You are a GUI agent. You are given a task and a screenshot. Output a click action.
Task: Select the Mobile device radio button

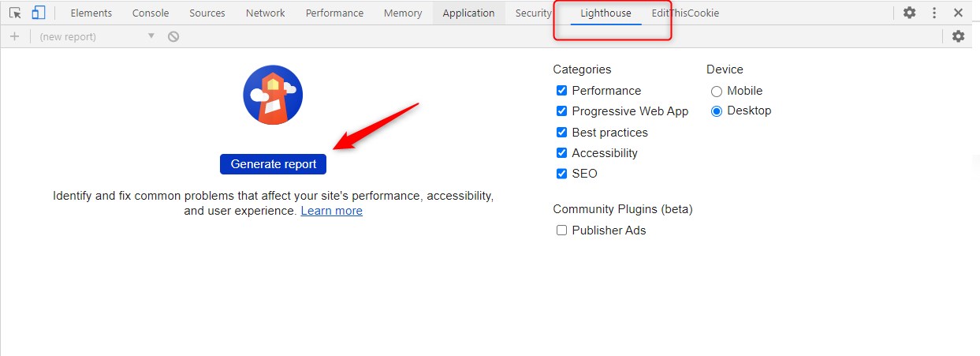click(717, 92)
